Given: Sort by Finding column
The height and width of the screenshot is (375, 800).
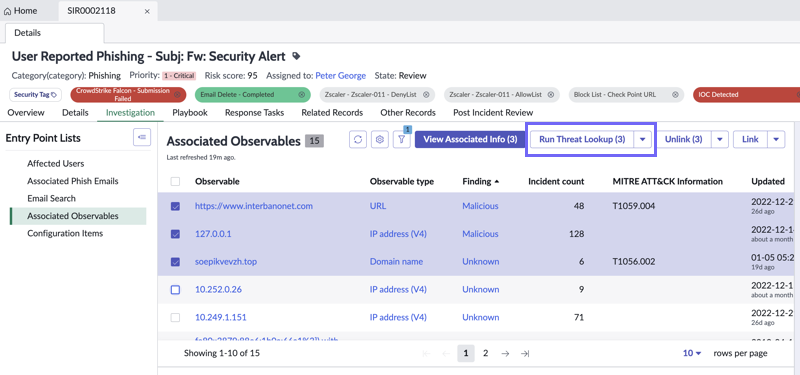Looking at the screenshot, I should click(481, 181).
